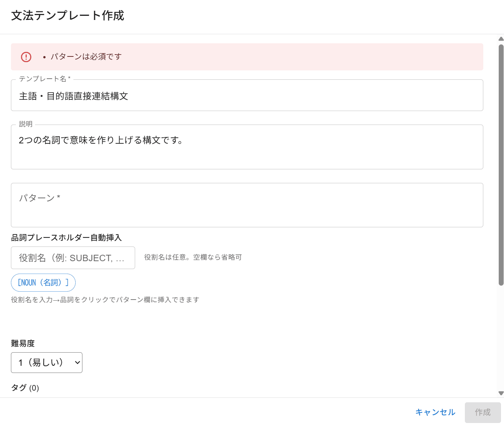Click the red error alert icon

click(x=26, y=57)
